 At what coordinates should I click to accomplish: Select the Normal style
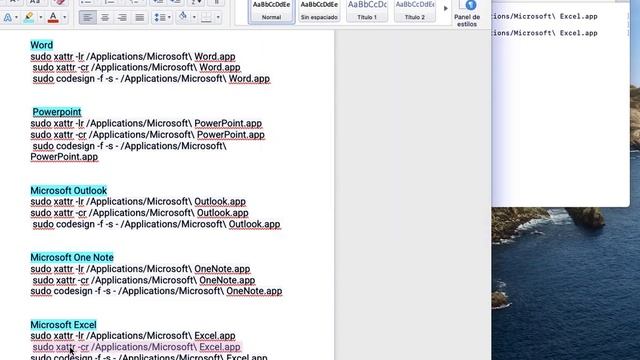pyautogui.click(x=271, y=11)
